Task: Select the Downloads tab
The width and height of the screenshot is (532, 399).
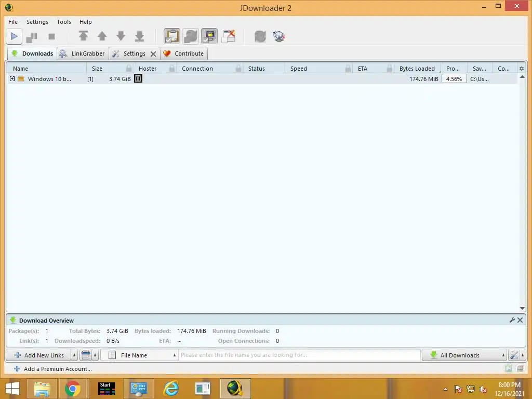Action: coord(32,54)
